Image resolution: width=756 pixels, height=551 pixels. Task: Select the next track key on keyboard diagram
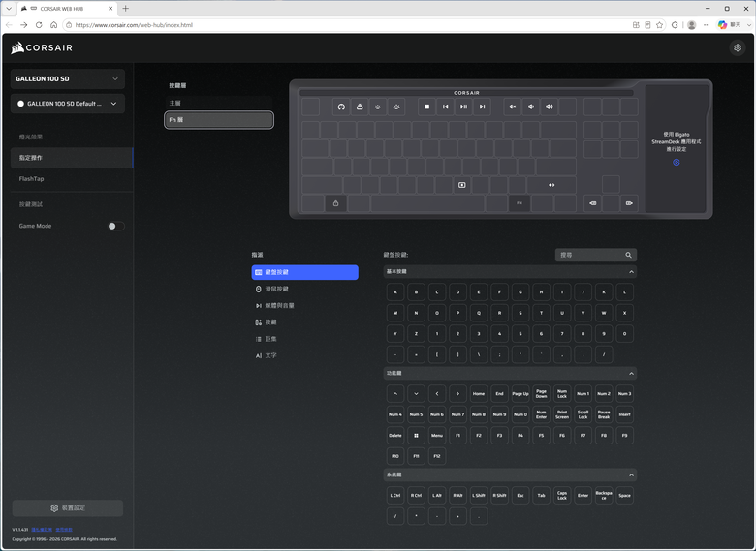coord(482,107)
